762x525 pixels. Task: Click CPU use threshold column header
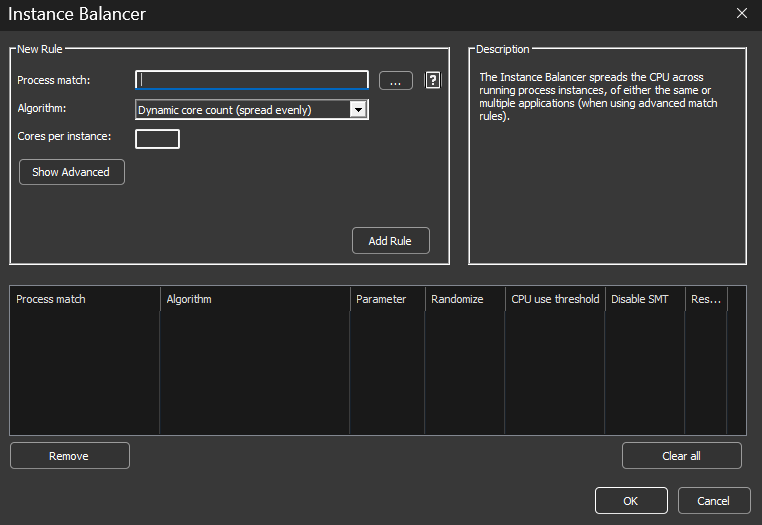[555, 299]
